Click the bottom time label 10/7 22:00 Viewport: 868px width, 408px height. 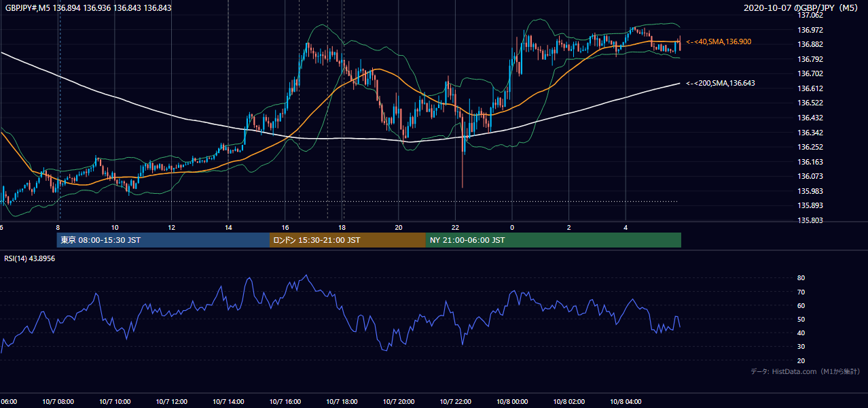455,402
